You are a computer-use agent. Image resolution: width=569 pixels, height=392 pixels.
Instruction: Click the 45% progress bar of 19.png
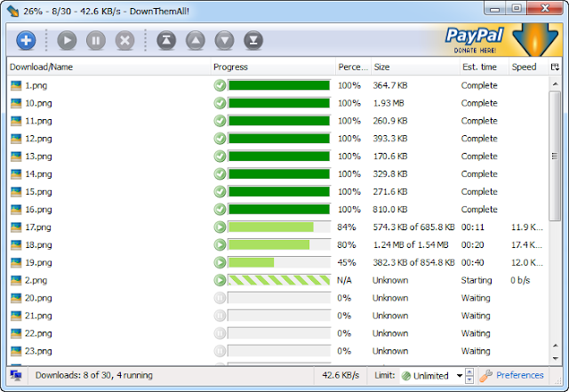click(x=279, y=262)
